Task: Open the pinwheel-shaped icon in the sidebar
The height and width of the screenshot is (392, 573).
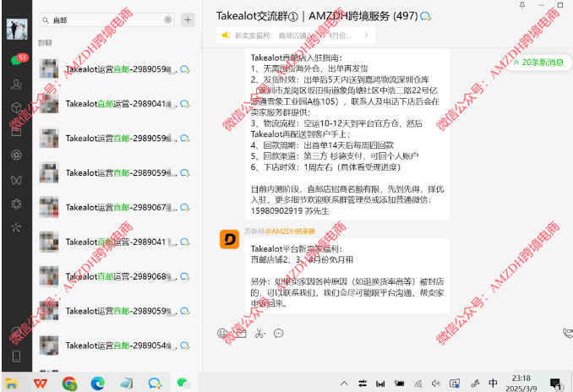Action: (16, 227)
